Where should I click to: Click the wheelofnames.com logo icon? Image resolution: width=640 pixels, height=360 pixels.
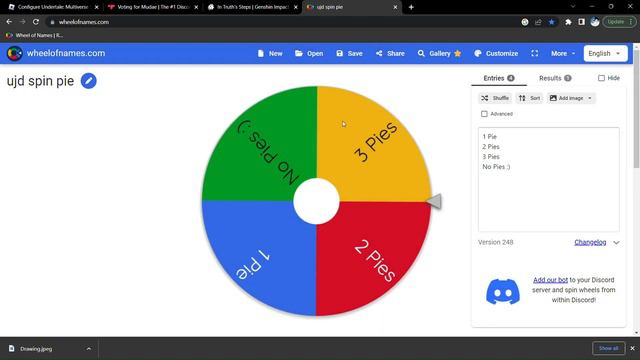click(x=15, y=53)
